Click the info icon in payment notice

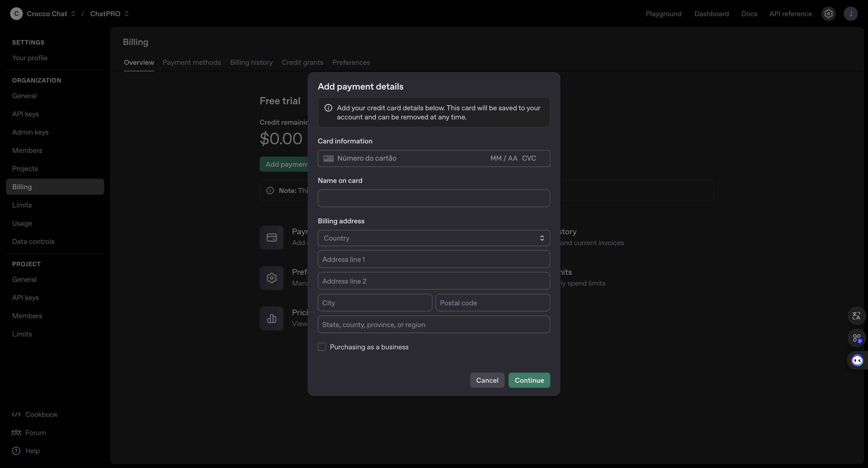(x=328, y=108)
